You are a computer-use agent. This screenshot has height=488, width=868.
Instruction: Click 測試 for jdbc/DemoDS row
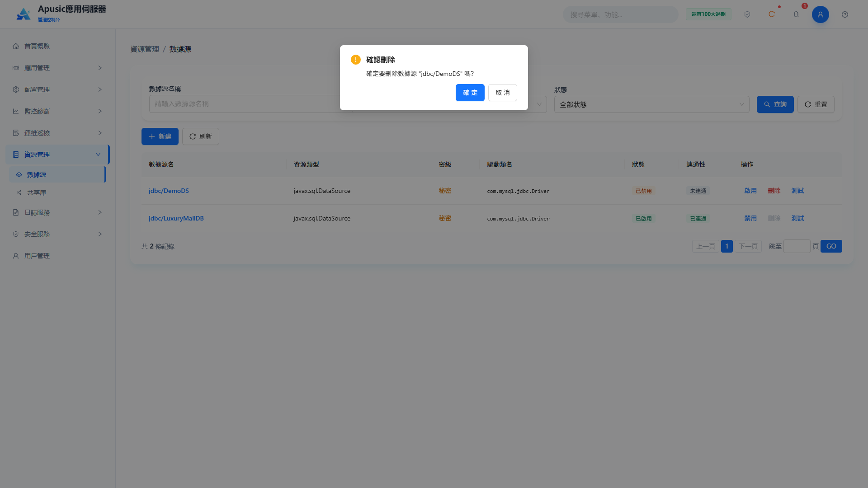click(x=797, y=191)
